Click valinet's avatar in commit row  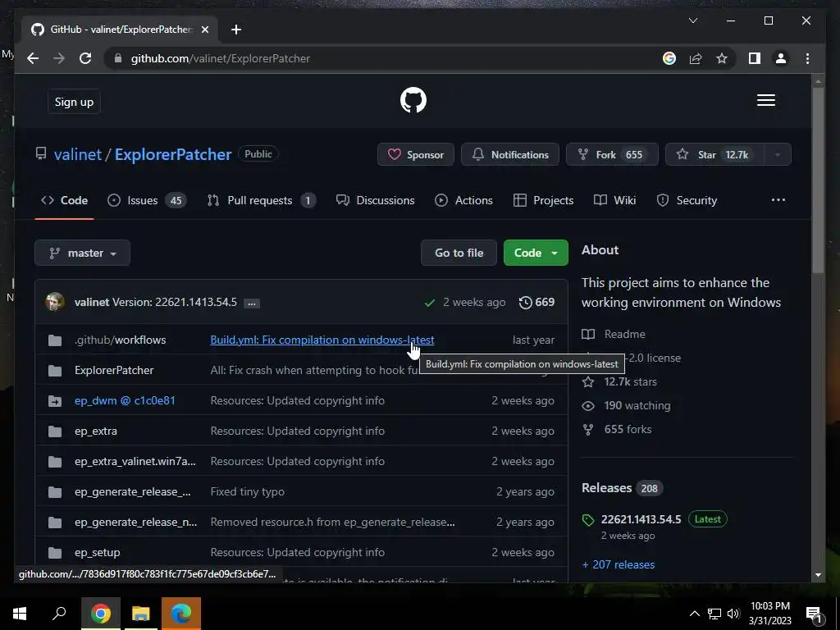click(x=55, y=302)
